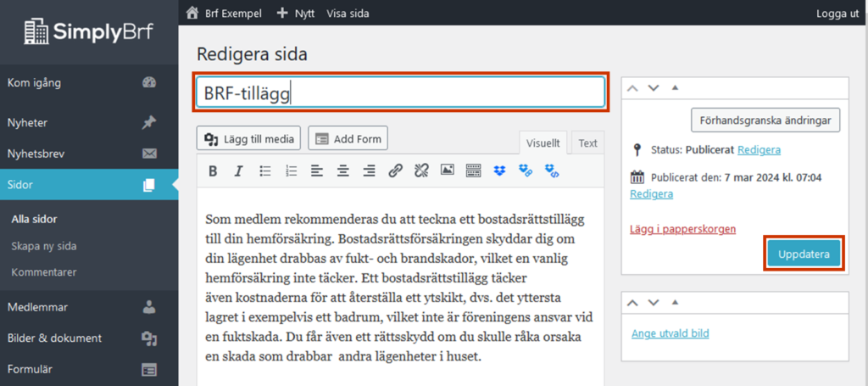Image resolution: width=868 pixels, height=386 pixels.
Task: Open Lägg till media dialog
Action: click(x=248, y=138)
